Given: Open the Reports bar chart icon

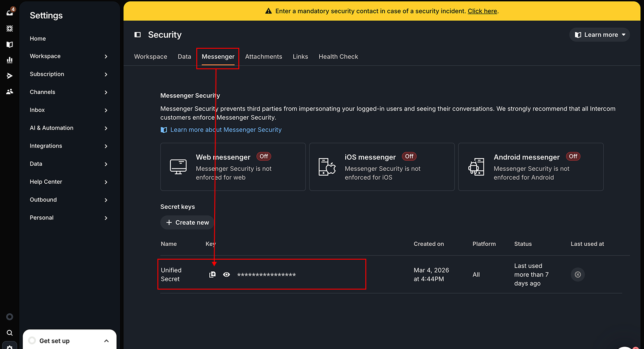Looking at the screenshot, I should tap(10, 60).
